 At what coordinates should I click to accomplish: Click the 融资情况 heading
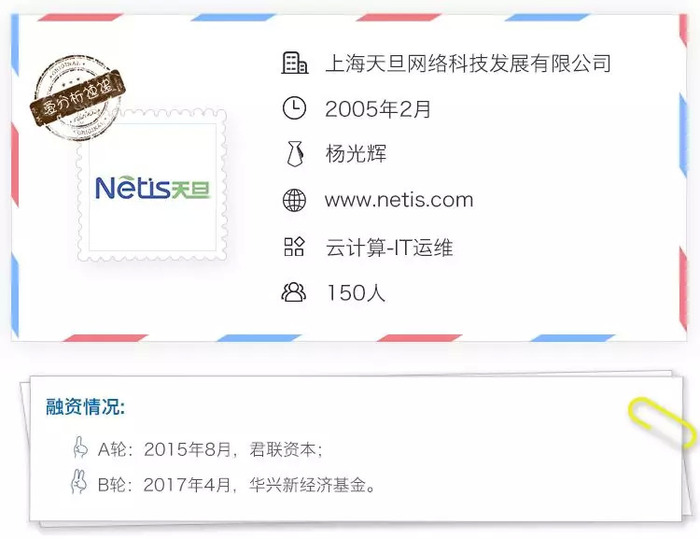click(x=85, y=407)
